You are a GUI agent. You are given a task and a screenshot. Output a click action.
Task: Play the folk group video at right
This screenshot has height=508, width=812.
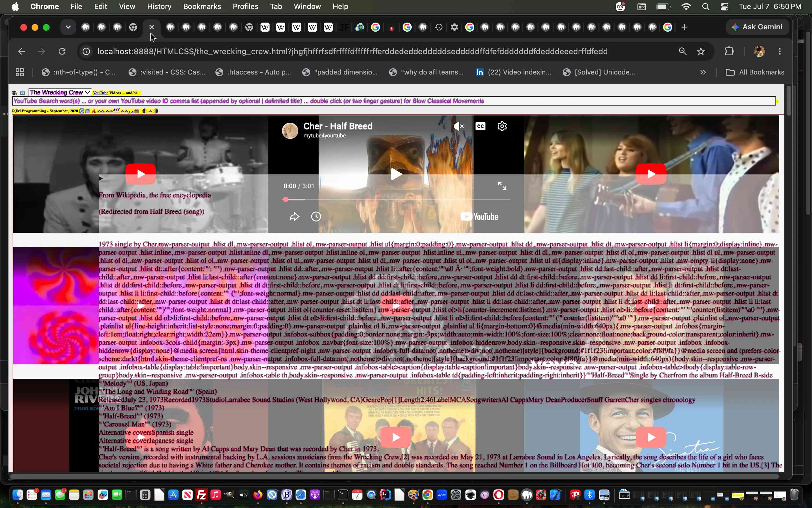651,174
